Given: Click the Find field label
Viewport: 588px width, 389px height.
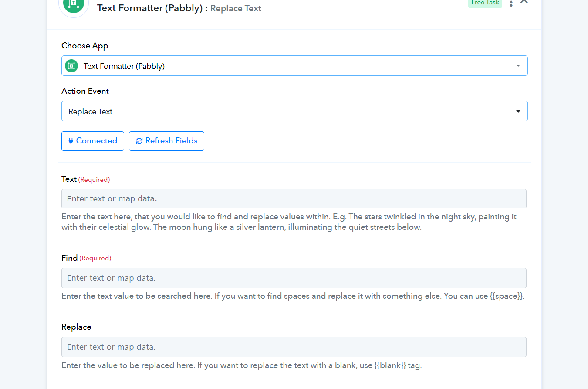Looking at the screenshot, I should 70,258.
